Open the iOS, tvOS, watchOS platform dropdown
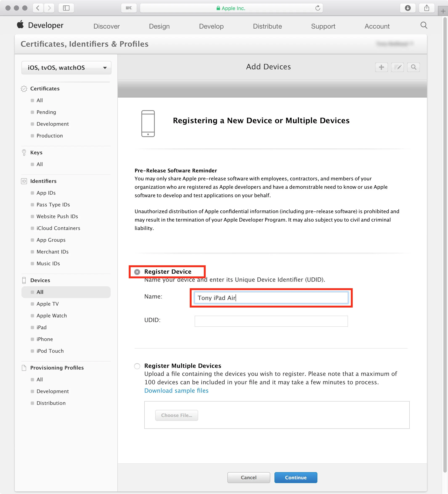Screen dimensions: 448x494 tap(66, 68)
